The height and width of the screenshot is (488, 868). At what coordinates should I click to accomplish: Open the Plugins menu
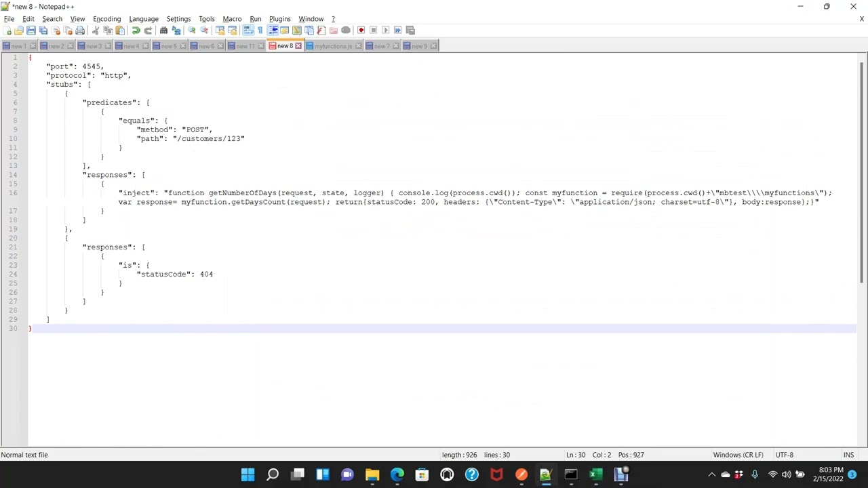click(x=279, y=19)
